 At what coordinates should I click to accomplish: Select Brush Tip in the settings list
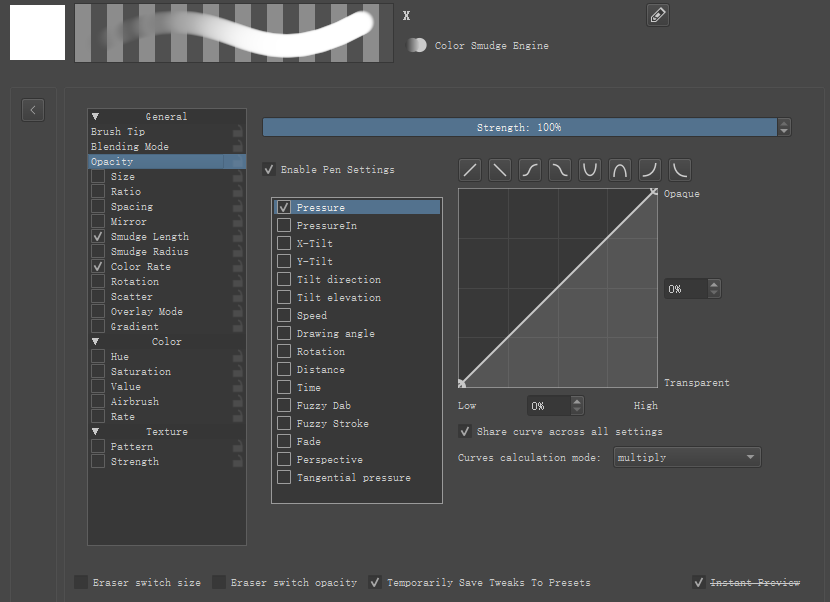[118, 132]
